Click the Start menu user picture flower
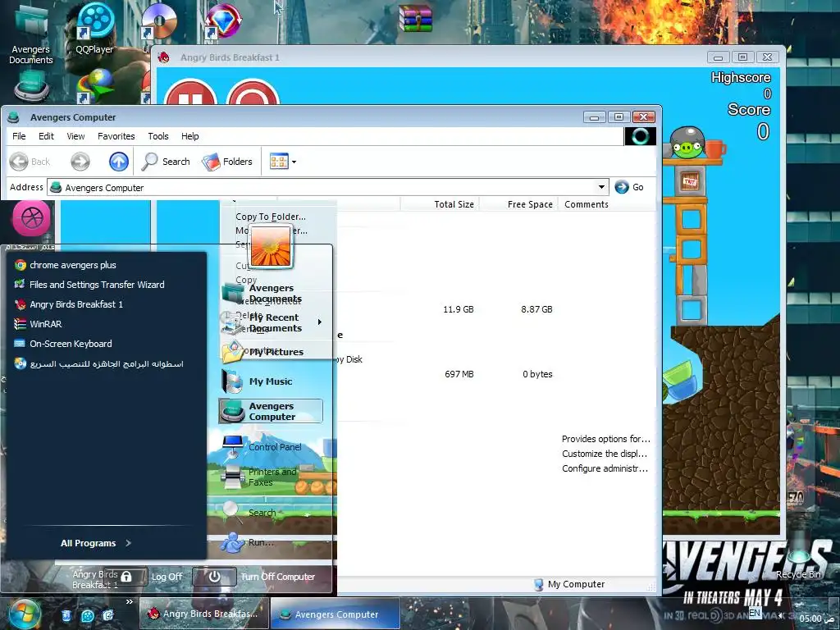Screen dimensions: 840x630 pyautogui.click(x=270, y=246)
